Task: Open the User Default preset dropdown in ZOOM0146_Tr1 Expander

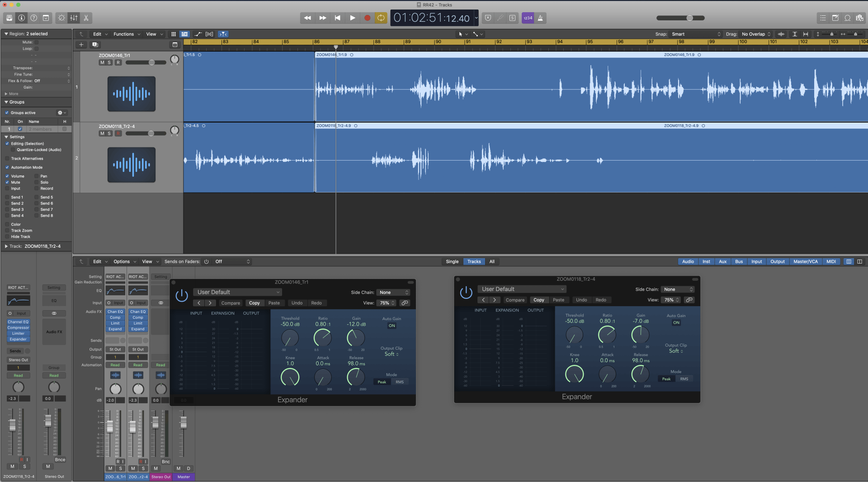Action: point(238,292)
